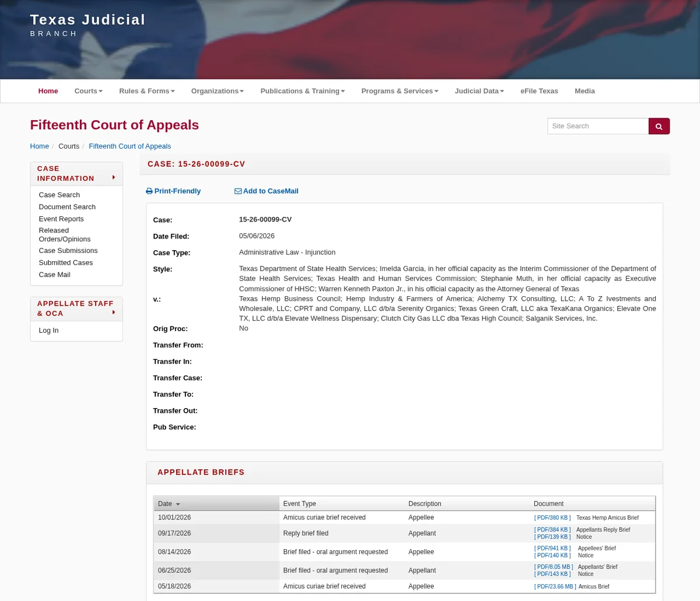700x601 pixels.
Task: Click the site search magnifier button
Action: (659, 126)
